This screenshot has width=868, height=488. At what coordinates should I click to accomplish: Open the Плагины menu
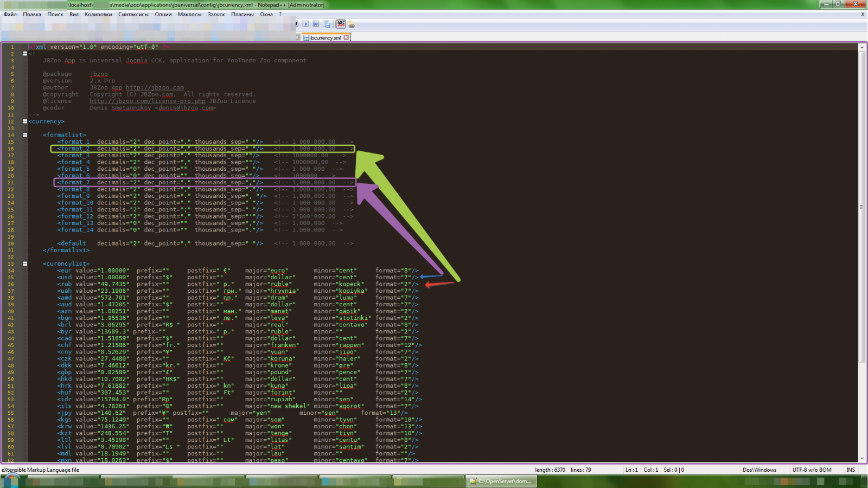tap(242, 15)
